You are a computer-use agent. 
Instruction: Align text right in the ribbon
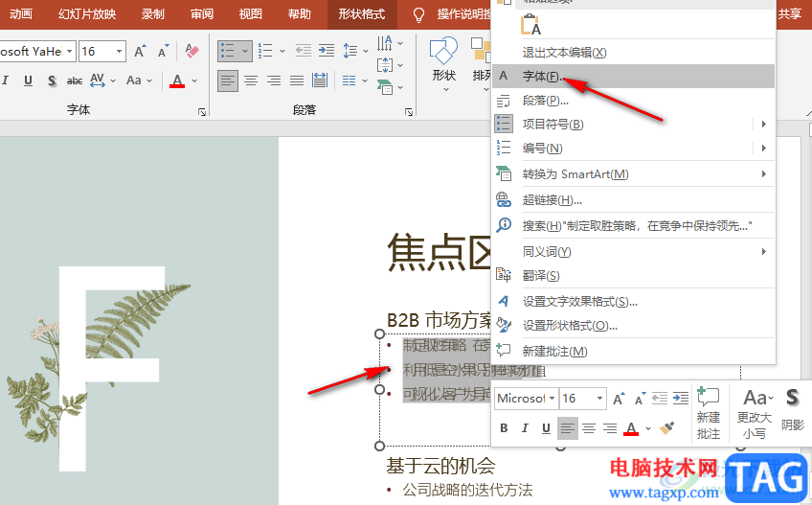point(274,80)
